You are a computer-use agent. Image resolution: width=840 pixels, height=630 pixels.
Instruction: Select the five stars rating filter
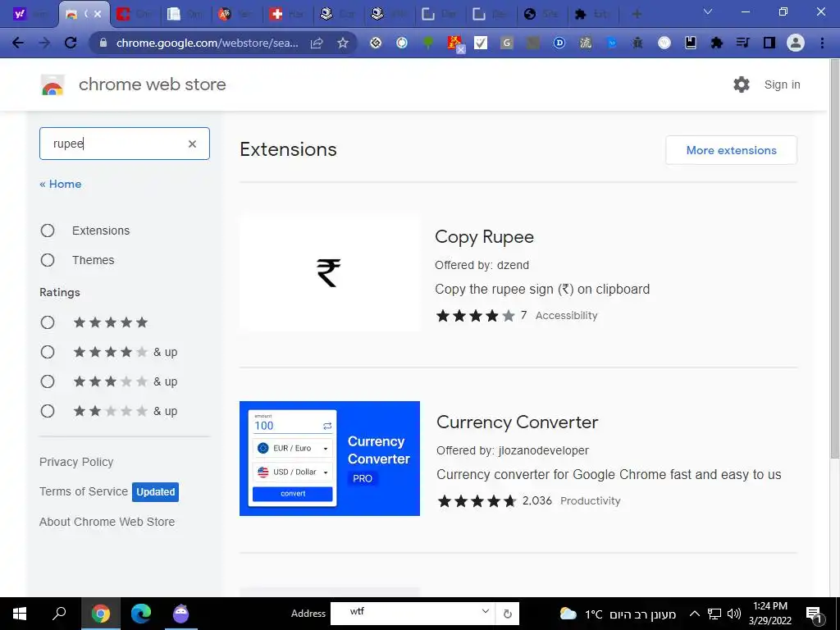coord(48,322)
